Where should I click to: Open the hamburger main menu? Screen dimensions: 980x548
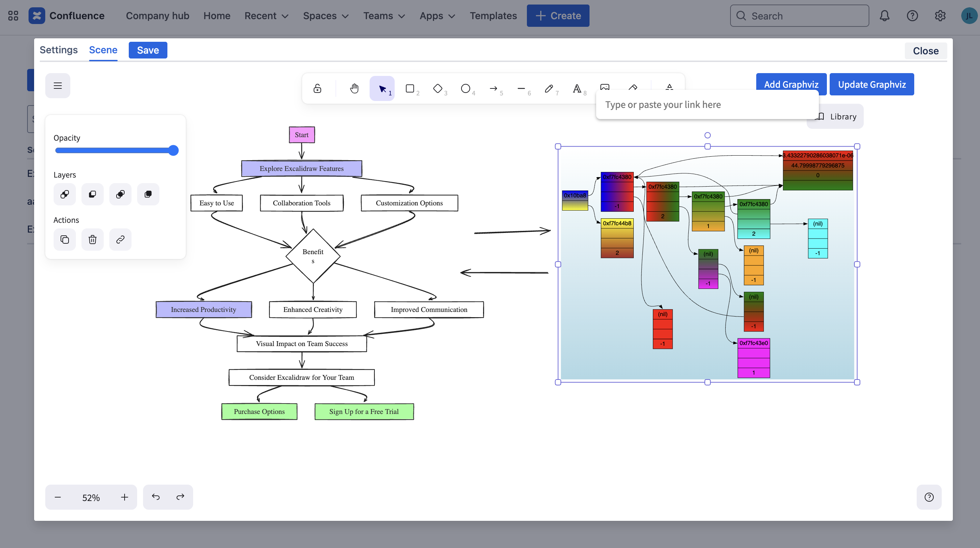[x=58, y=86]
